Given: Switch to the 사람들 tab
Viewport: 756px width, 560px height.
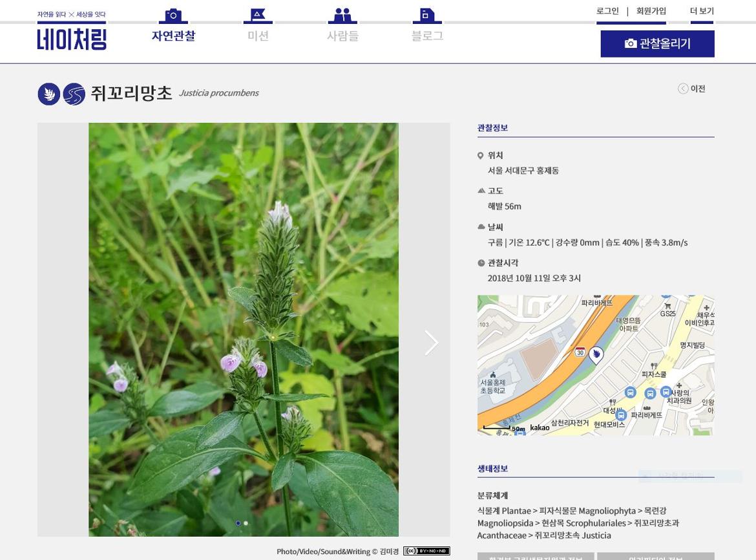Looking at the screenshot, I should (x=342, y=36).
